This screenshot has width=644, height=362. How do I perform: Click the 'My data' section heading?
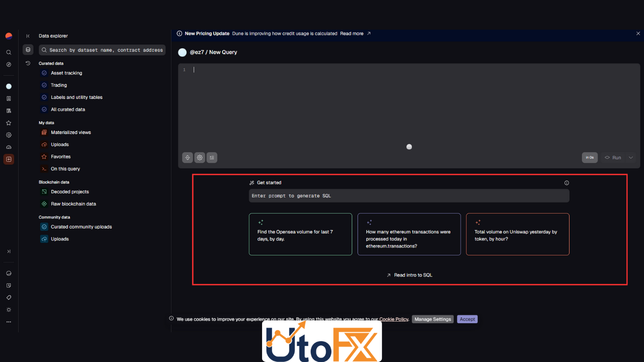pos(46,123)
